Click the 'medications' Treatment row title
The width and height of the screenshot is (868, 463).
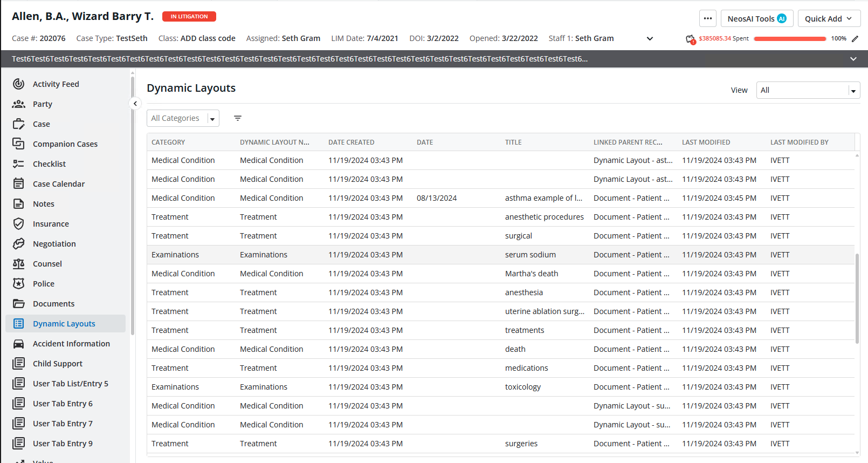527,368
